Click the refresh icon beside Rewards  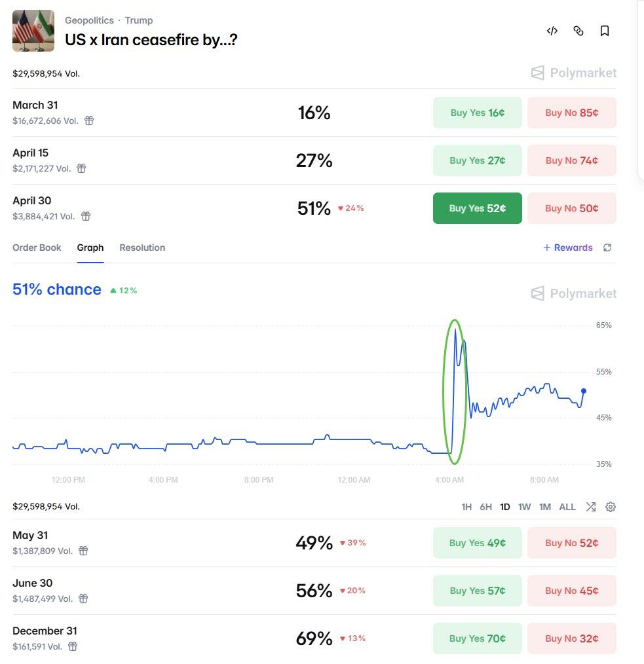pyautogui.click(x=607, y=248)
